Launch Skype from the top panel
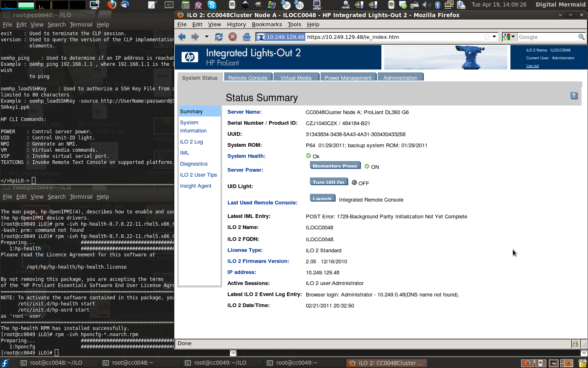Viewport: 588px width, 368px height. point(212,5)
